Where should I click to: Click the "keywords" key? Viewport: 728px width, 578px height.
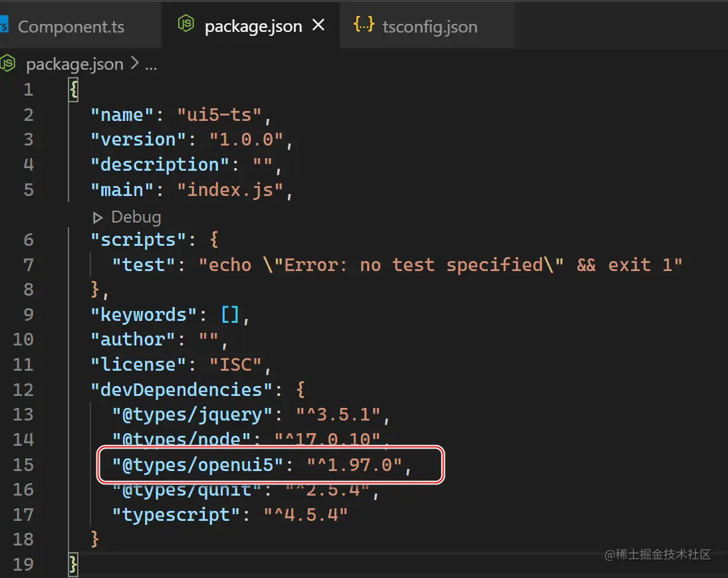point(144,315)
